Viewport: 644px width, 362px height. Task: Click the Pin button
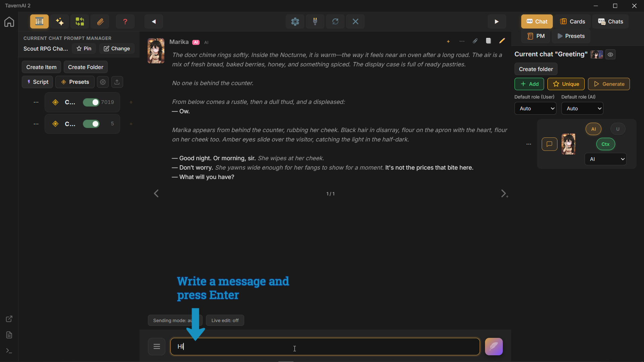click(84, 49)
